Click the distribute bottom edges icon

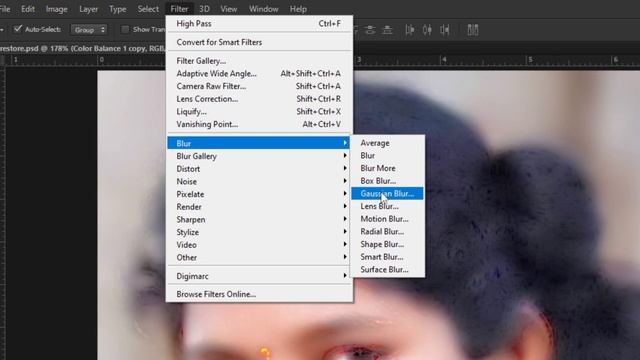[387, 30]
